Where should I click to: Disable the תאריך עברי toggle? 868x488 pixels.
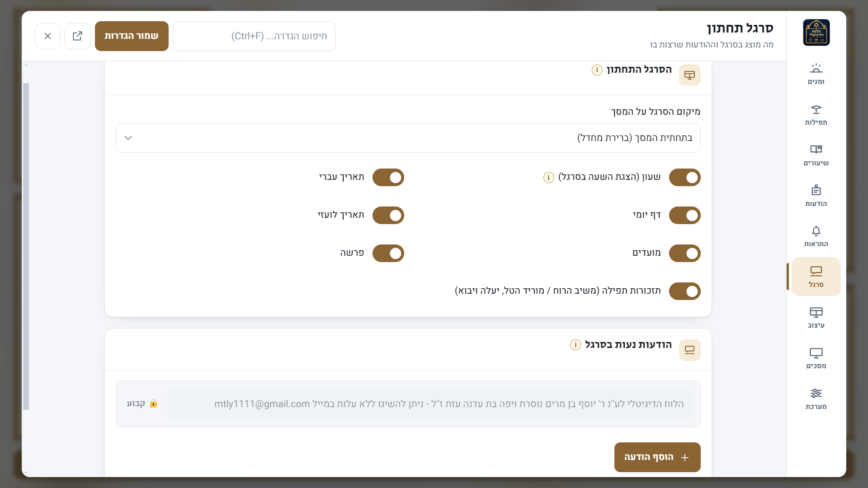(388, 178)
